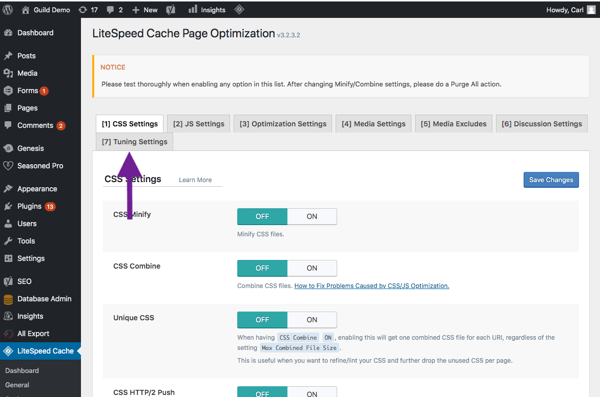The height and width of the screenshot is (397, 600).
Task: Open comments bubble icon in admin bar
Action: 110,10
